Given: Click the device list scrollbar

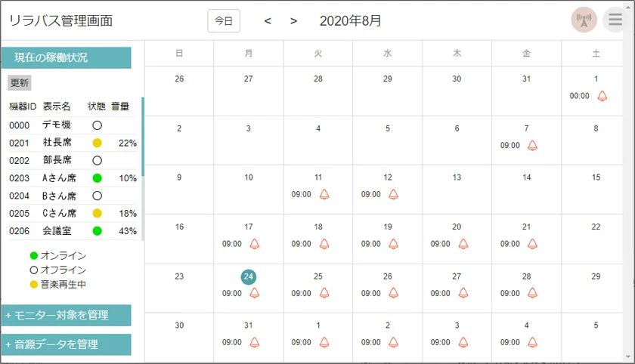Looking at the screenshot, I should [143, 136].
